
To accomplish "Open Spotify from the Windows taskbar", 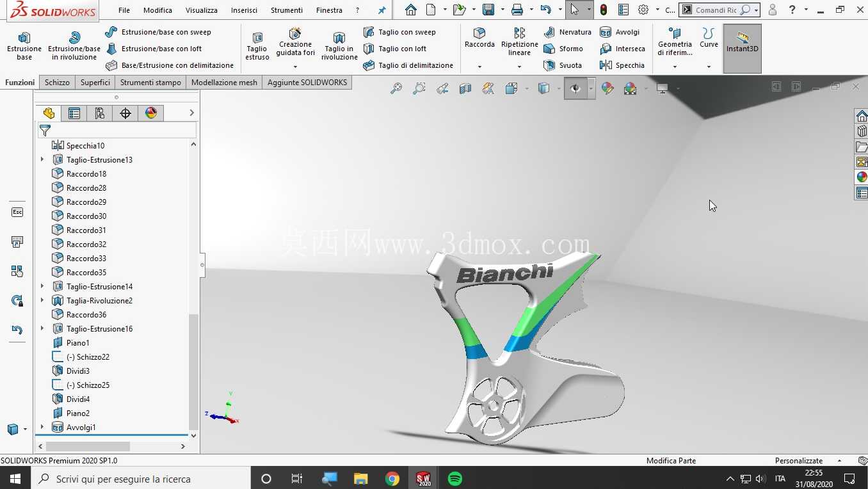I will click(x=455, y=479).
